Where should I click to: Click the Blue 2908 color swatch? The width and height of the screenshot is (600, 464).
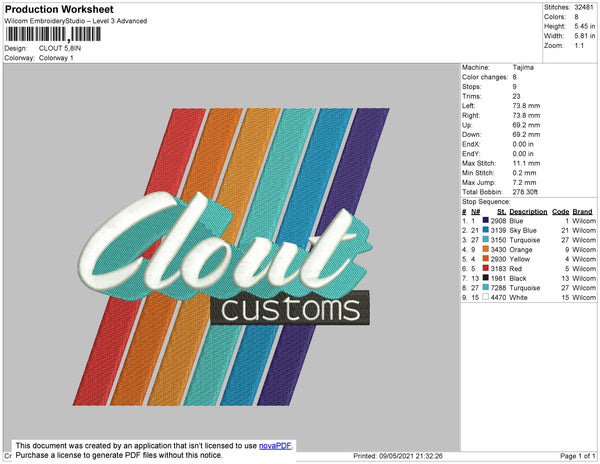click(x=486, y=220)
